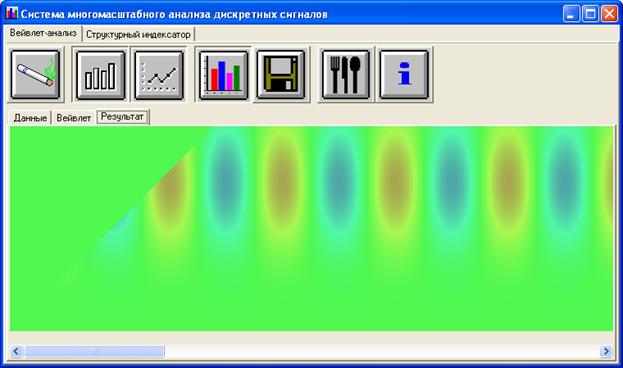Maximize the application window

[590, 14]
